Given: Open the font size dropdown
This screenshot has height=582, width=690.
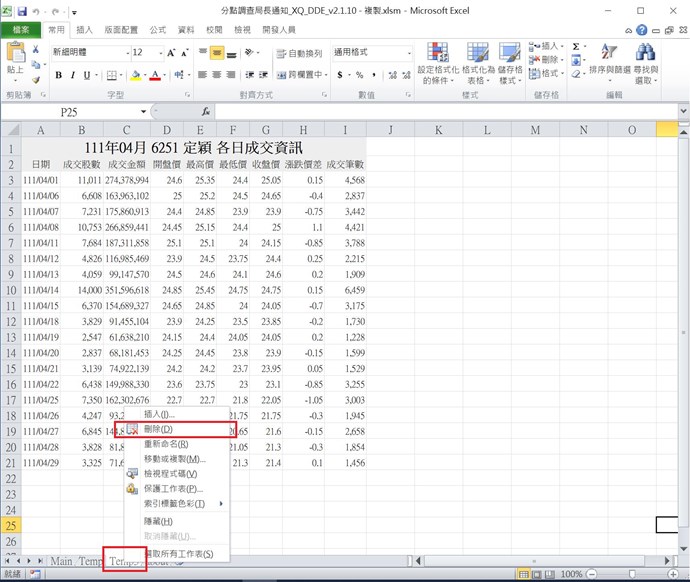Looking at the screenshot, I should point(159,53).
